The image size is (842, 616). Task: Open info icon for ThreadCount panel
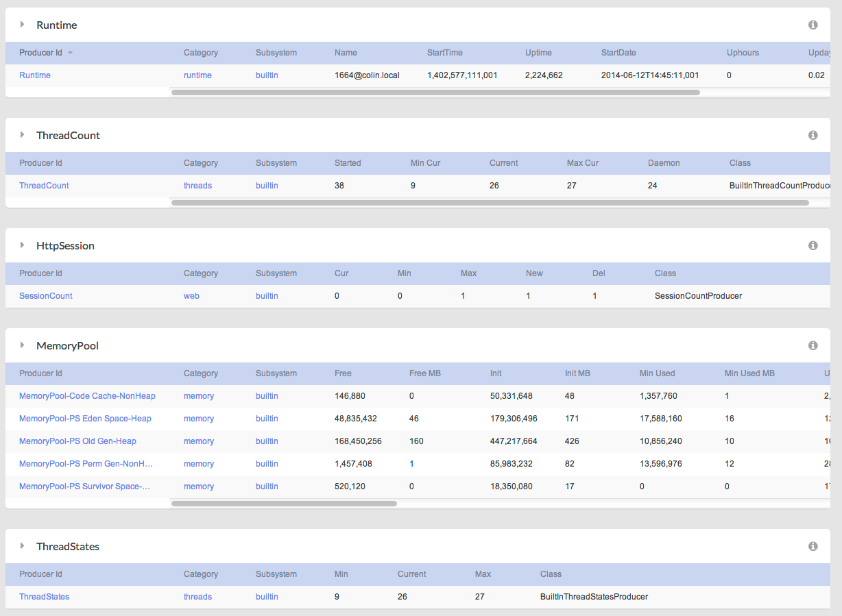(813, 135)
